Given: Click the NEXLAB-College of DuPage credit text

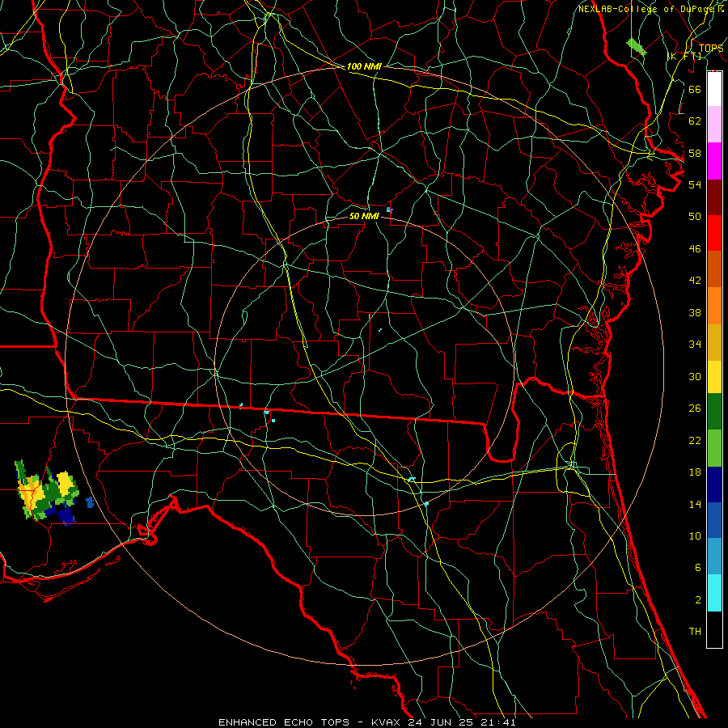Looking at the screenshot, I should 648,9.
